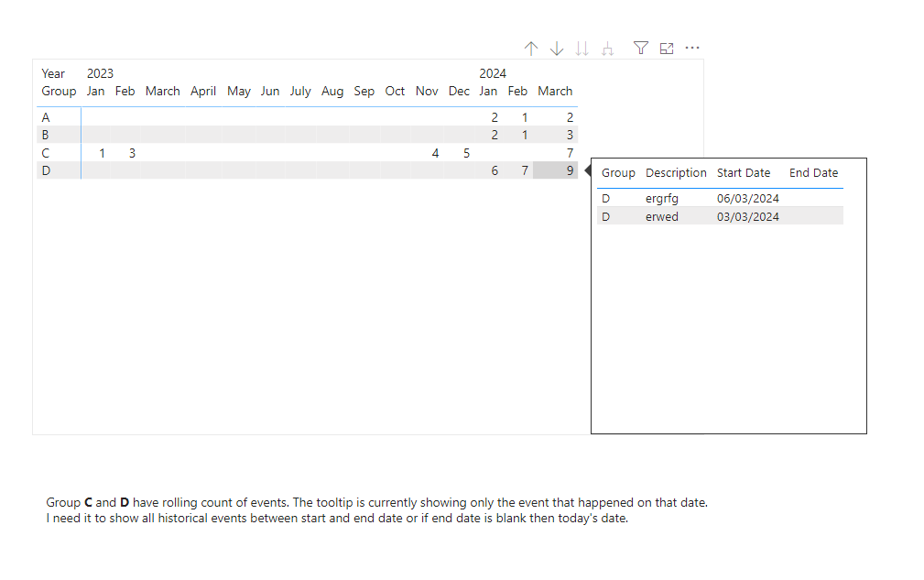The height and width of the screenshot is (580, 924).
Task: Select value 7 in row D February 2024
Action: (x=525, y=171)
